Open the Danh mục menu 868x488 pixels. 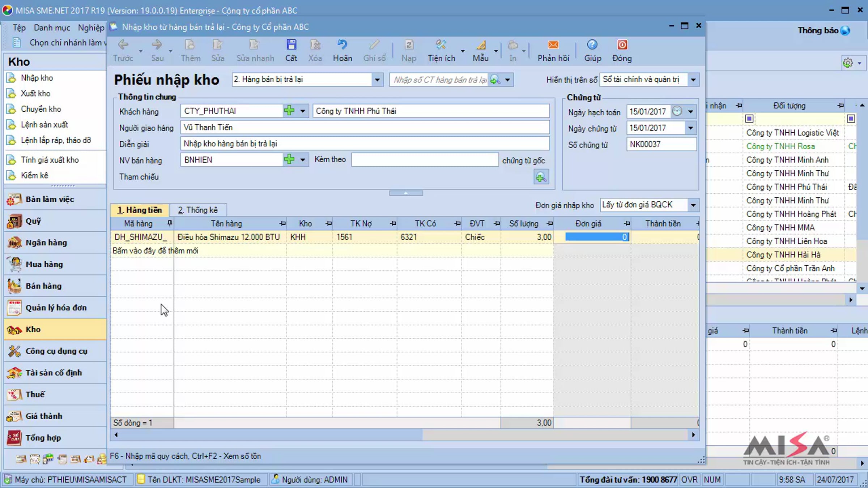(52, 27)
